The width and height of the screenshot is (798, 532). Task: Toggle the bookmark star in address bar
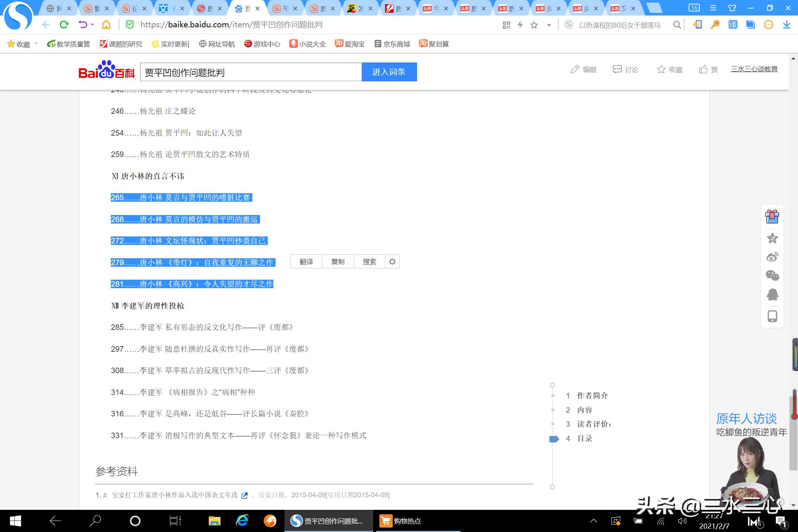click(534, 25)
